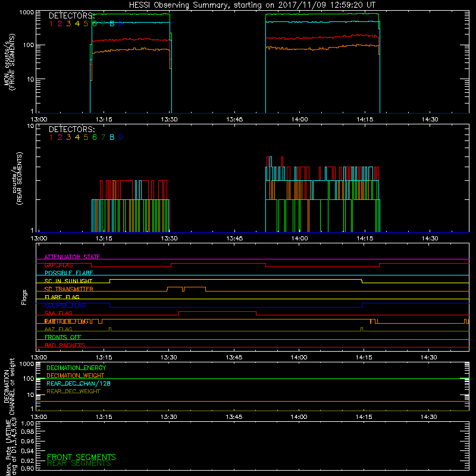Image resolution: width=476 pixels, height=476 pixels.
Task: Click orange detector 3 in front segments legend
Action: 68,24
